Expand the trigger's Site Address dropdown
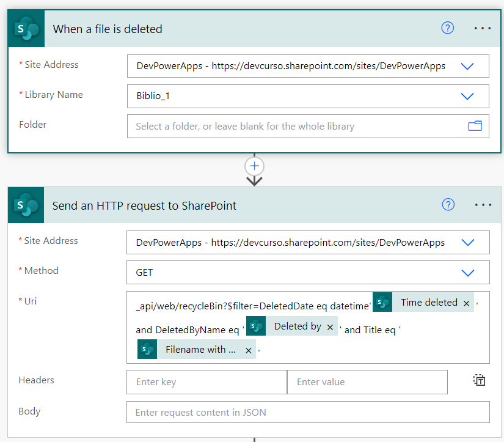 tap(467, 66)
